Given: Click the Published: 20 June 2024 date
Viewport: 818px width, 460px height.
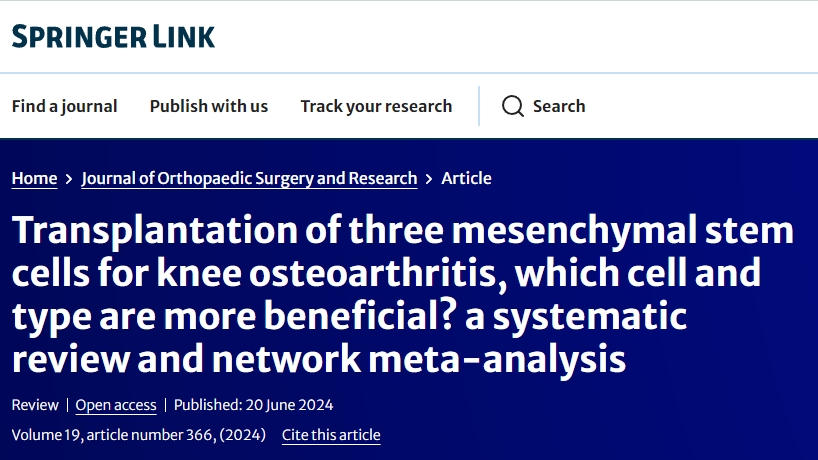Looking at the screenshot, I should click(x=253, y=405).
